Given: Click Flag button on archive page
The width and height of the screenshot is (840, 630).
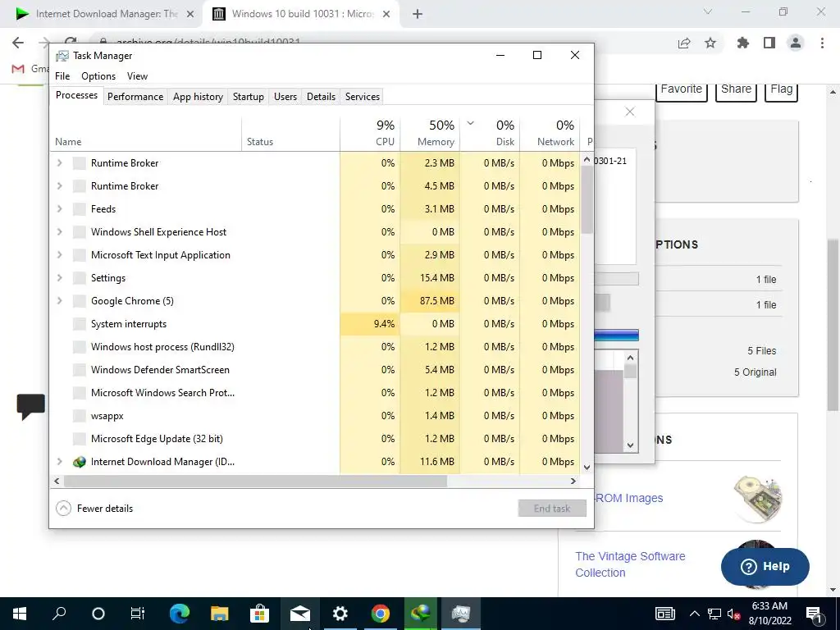Looking at the screenshot, I should click(781, 90).
